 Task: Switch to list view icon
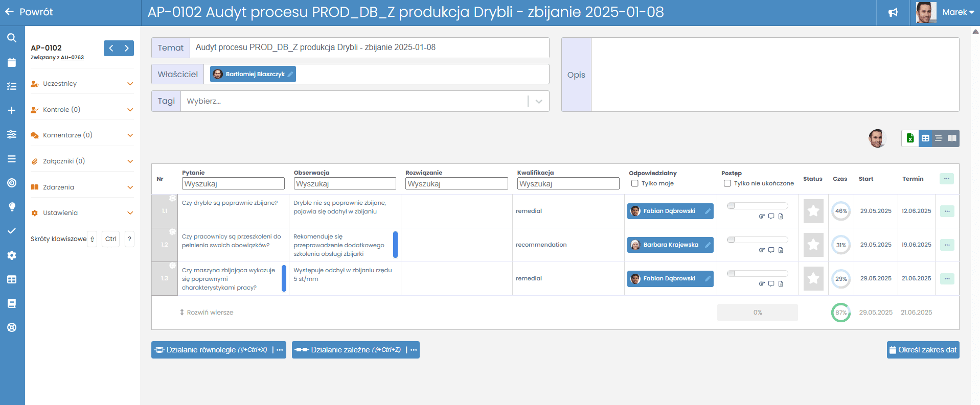[x=939, y=138]
